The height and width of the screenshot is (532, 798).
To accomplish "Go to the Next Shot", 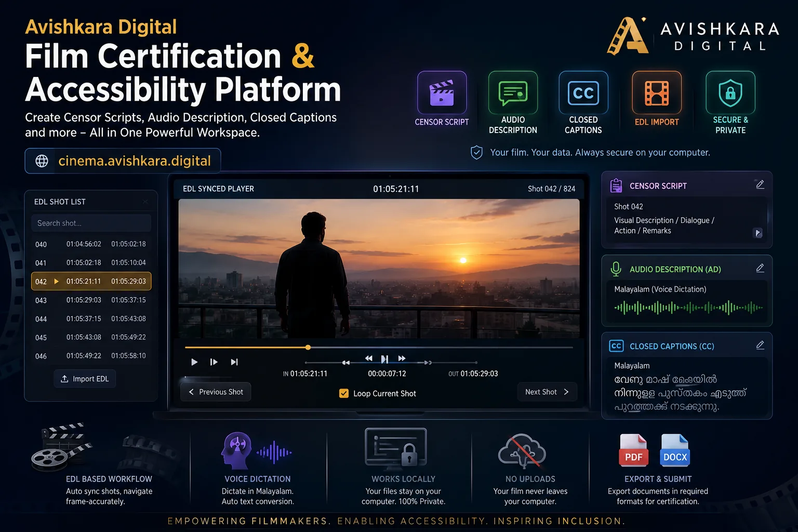I will tap(547, 392).
